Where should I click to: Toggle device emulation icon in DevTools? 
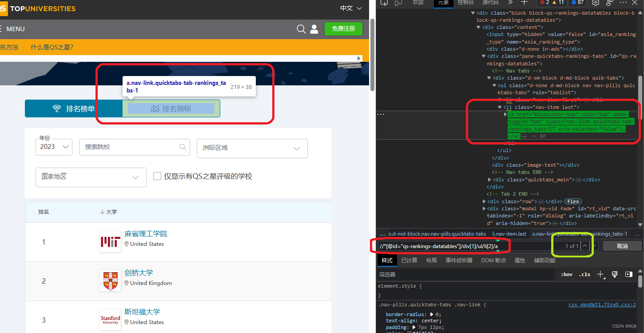[x=398, y=2]
